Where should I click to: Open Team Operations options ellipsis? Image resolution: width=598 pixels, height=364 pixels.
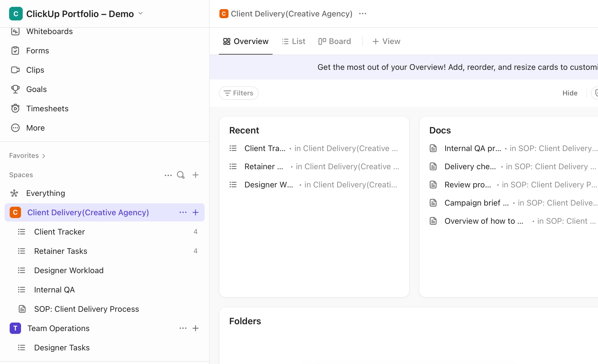[183, 328]
